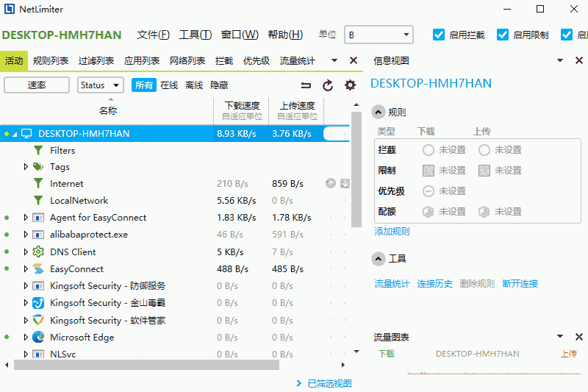Click the priority rule icon on Internet row
Image resolution: width=588 pixels, height=392 pixels.
point(330,183)
